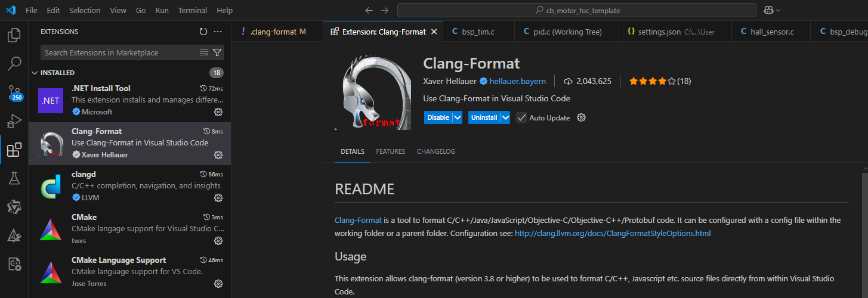Open the Search view in activity bar
Image resolution: width=868 pixels, height=298 pixels.
pyautogui.click(x=14, y=63)
